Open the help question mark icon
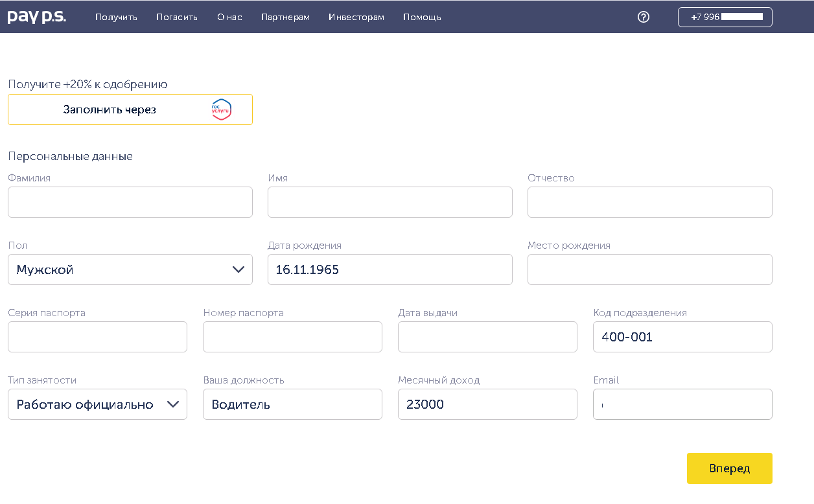 (x=643, y=17)
